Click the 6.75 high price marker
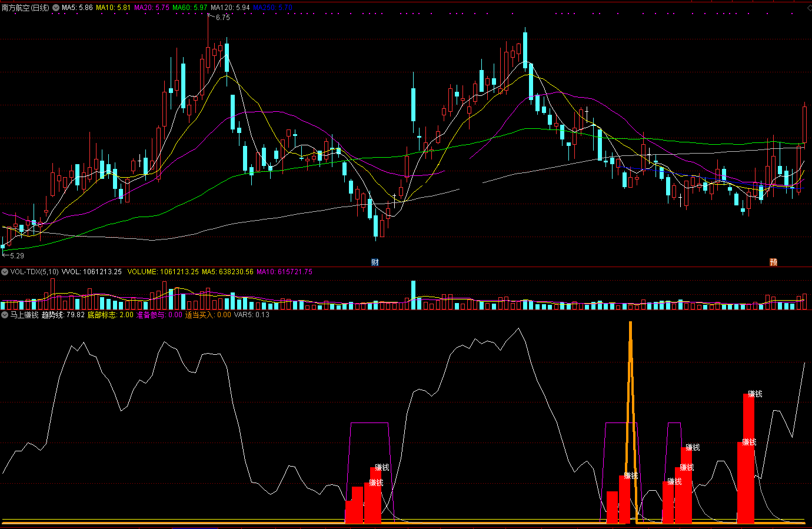The width and height of the screenshot is (812, 529). coord(223,18)
